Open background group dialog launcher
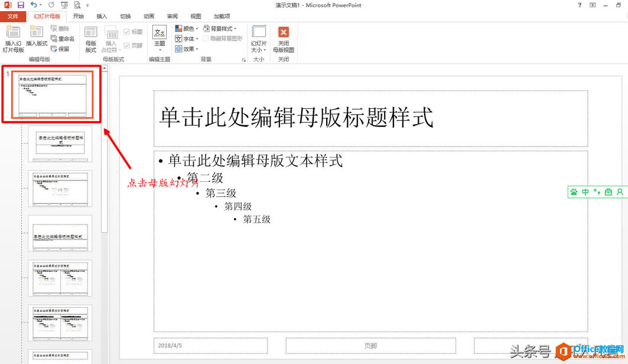This screenshot has height=364, width=628. [x=244, y=60]
